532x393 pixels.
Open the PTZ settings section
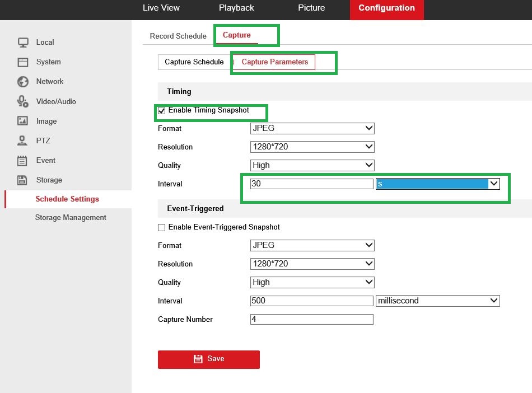(x=43, y=141)
